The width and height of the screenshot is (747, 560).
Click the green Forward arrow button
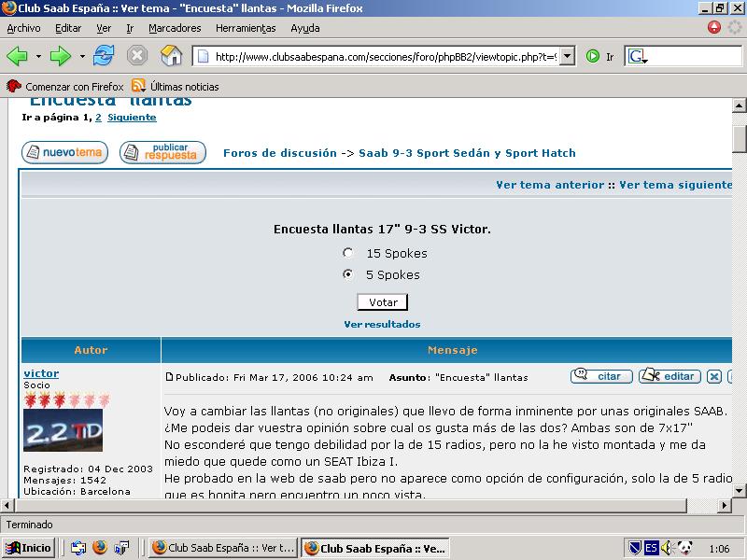[60, 56]
